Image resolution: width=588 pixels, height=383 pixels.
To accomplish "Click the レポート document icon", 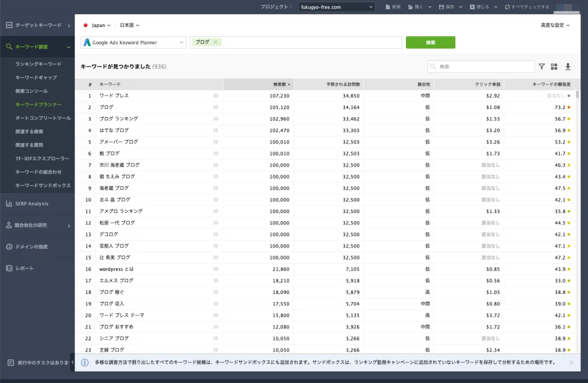I will (9, 268).
